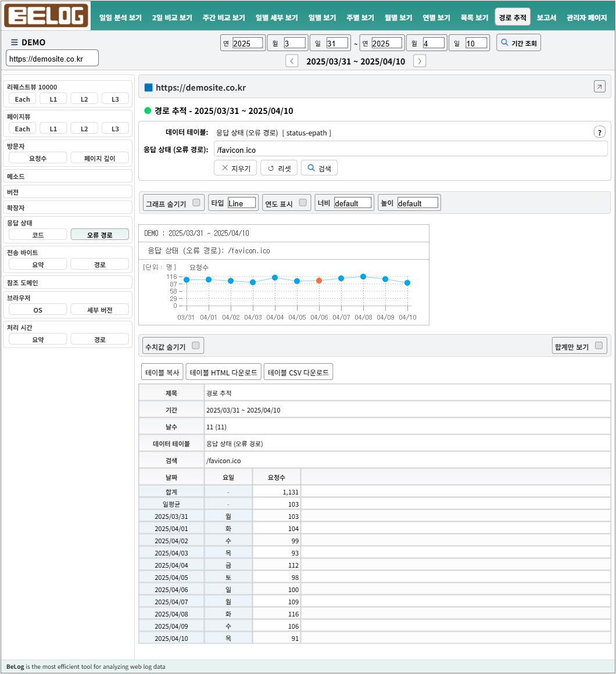
Task: Click the 브라우저 OS button
Action: (38, 310)
